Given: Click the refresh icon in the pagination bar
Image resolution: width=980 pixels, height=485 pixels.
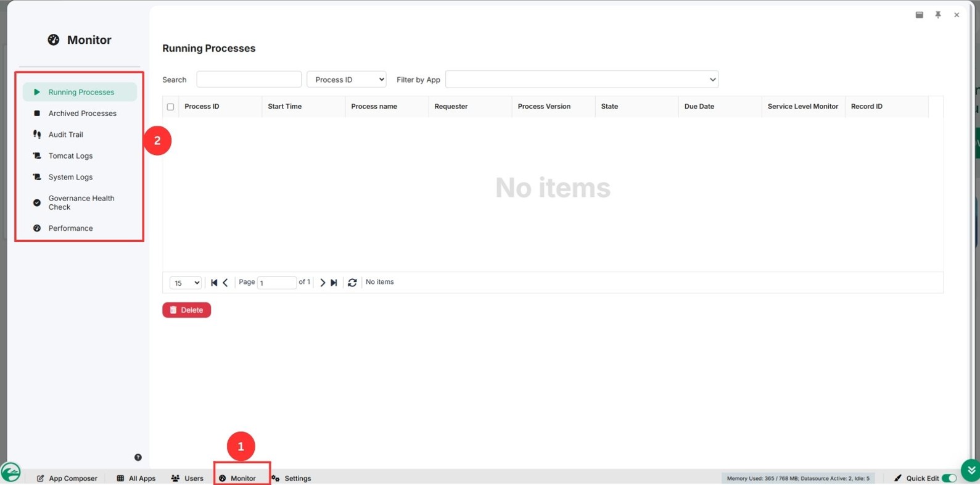Looking at the screenshot, I should click(352, 283).
